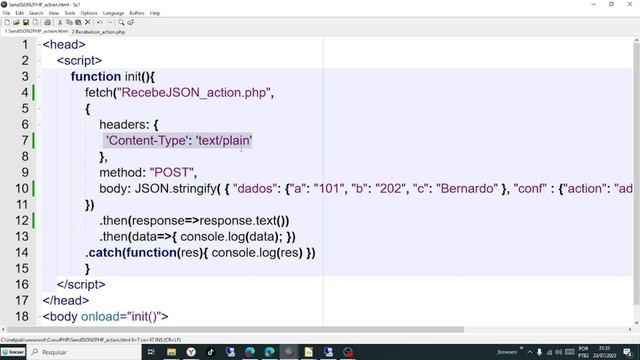Click "RecebeJSON_action.php" string on line 4
This screenshot has width=640, height=360.
pos(193,93)
